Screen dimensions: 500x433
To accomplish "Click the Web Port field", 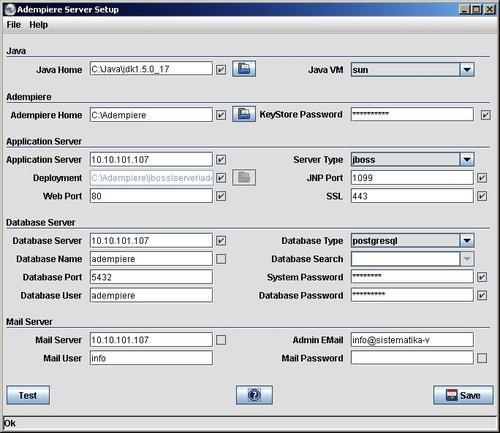I will [x=151, y=196].
